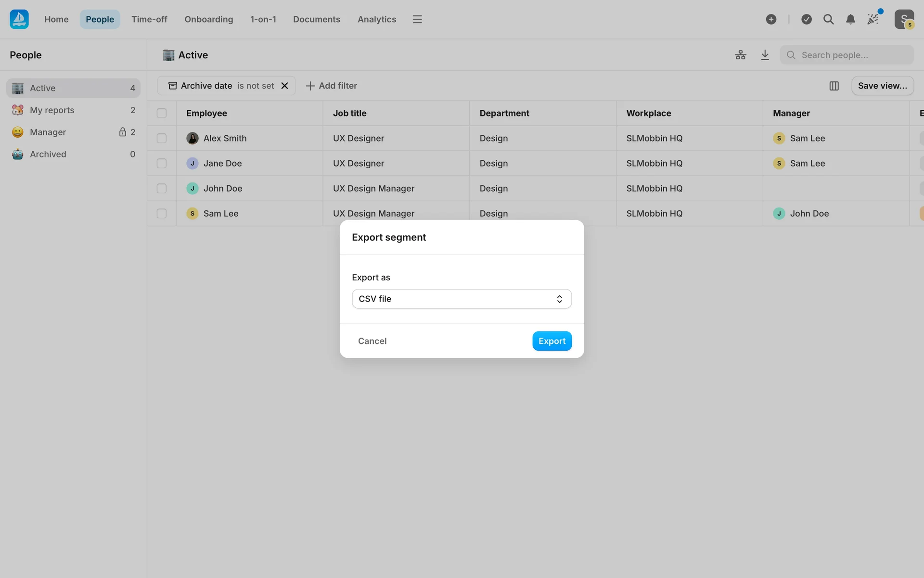Check the Alex Smith row checkbox
The width and height of the screenshot is (924, 578).
162,138
